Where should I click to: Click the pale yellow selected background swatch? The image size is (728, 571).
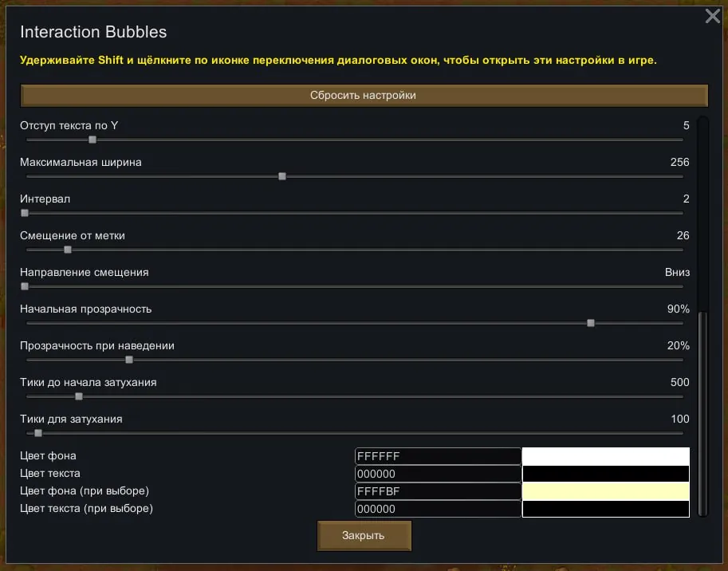click(x=605, y=491)
